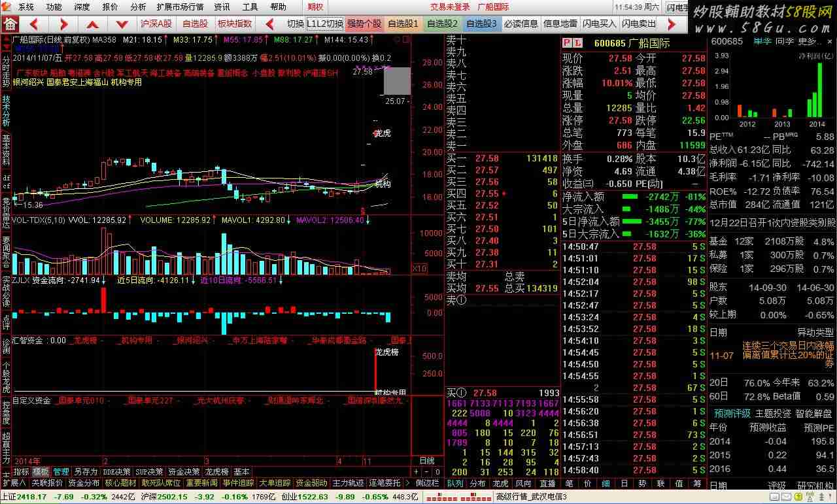Screen dimensions: 837x504
Task: Open the 主力轨迹 bottom tab
Action: tap(348, 483)
